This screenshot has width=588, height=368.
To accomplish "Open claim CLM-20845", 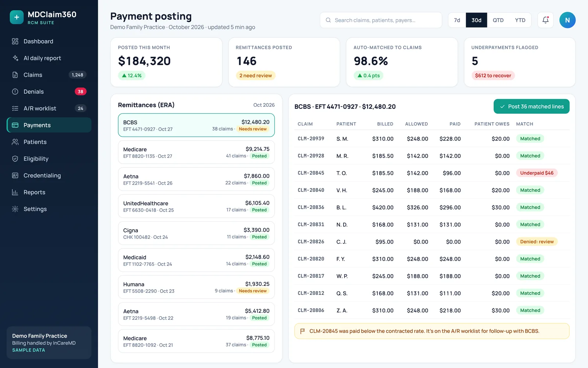I will pyautogui.click(x=311, y=173).
